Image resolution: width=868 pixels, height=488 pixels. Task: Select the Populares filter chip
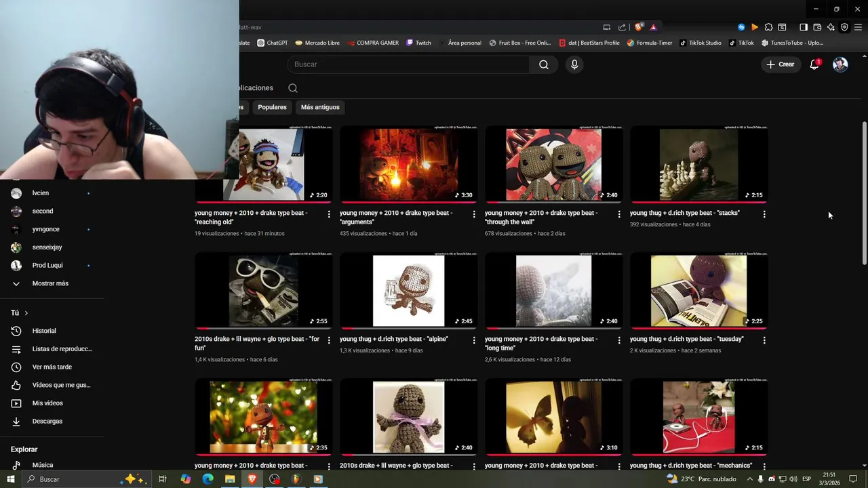(x=272, y=107)
